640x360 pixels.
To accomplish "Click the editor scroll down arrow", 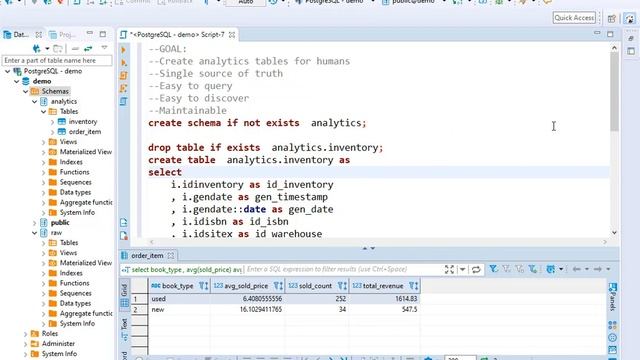I will [x=614, y=233].
